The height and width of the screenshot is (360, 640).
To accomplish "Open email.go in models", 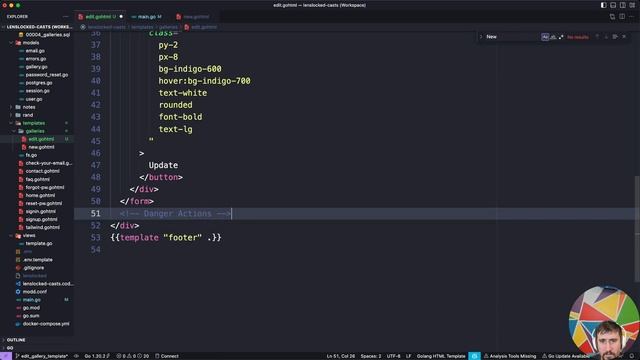I will coord(35,51).
